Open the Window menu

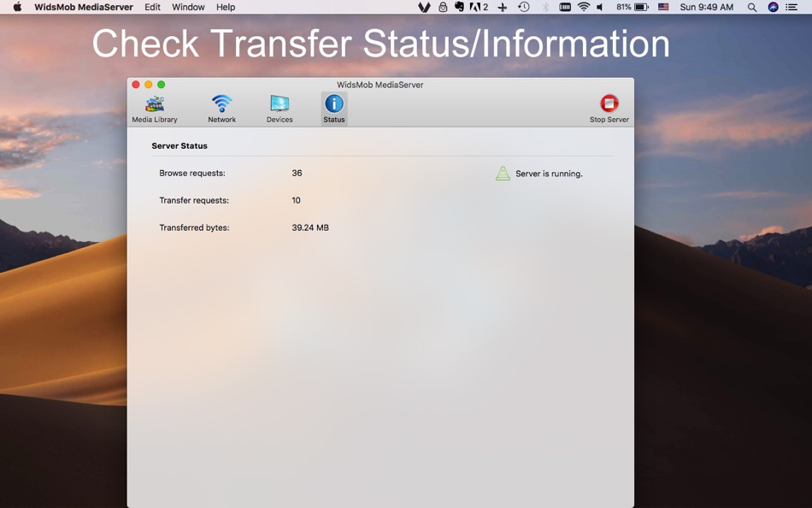(188, 7)
